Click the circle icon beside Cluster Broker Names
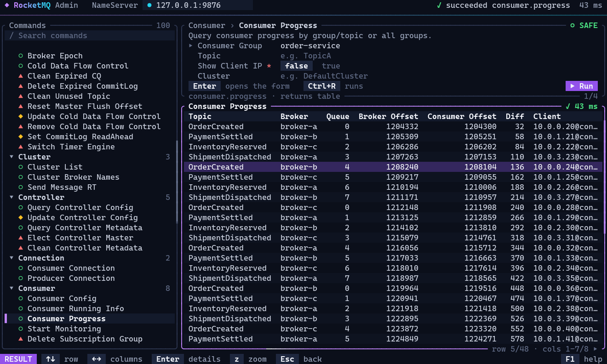This screenshot has width=607, height=364. point(21,177)
